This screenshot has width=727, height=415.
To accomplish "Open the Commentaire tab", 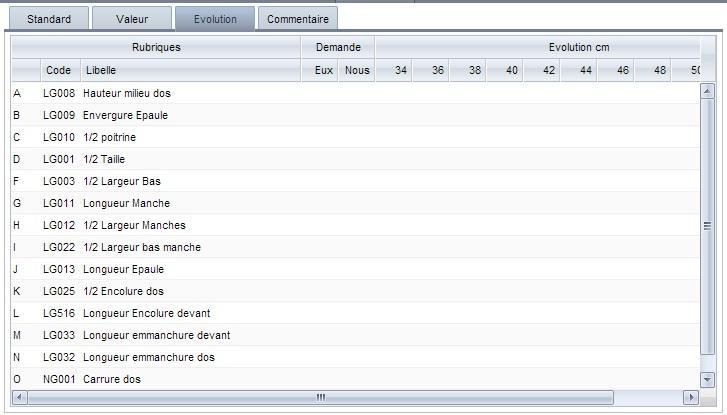I will (297, 19).
